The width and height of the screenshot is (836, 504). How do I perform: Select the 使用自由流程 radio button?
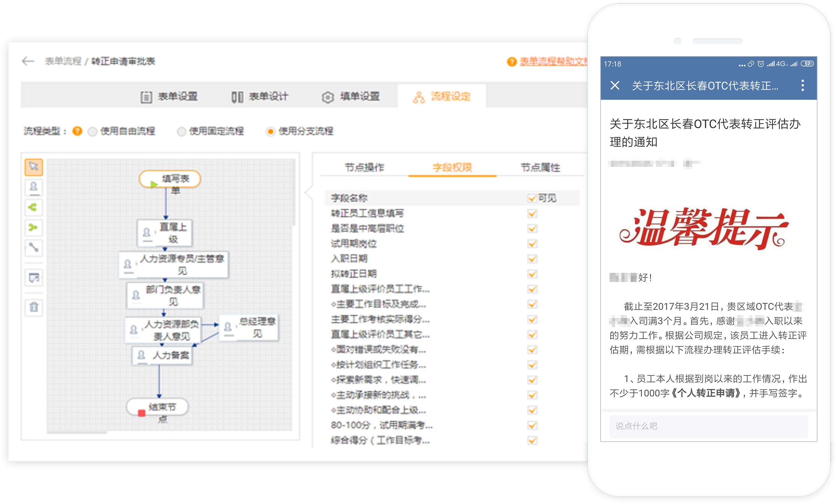92,131
